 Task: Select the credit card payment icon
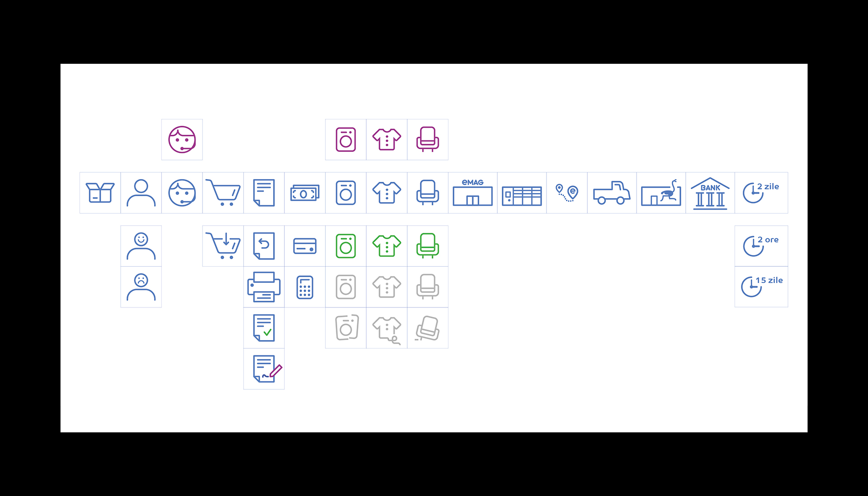pos(305,246)
